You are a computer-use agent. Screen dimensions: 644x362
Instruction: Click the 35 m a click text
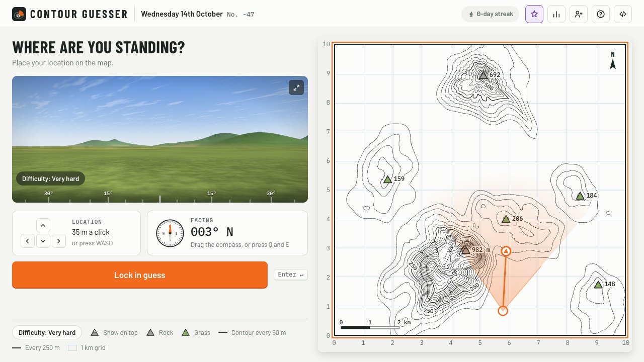coord(91,232)
